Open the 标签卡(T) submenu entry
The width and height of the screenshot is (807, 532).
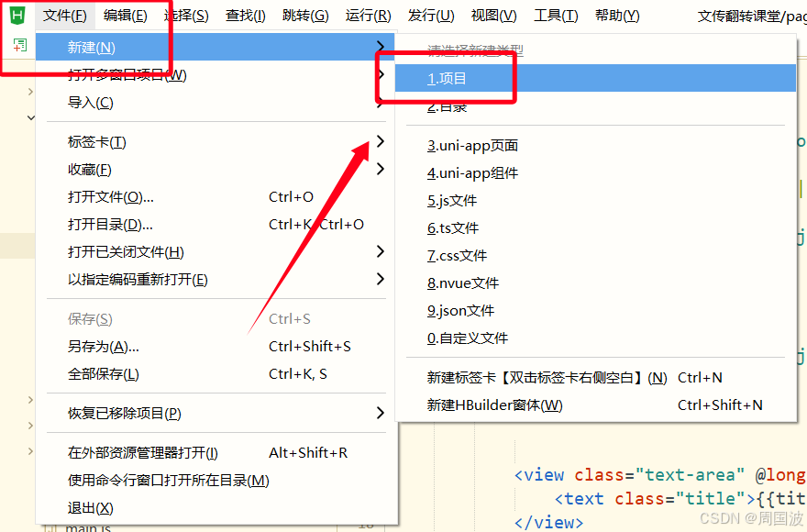216,141
